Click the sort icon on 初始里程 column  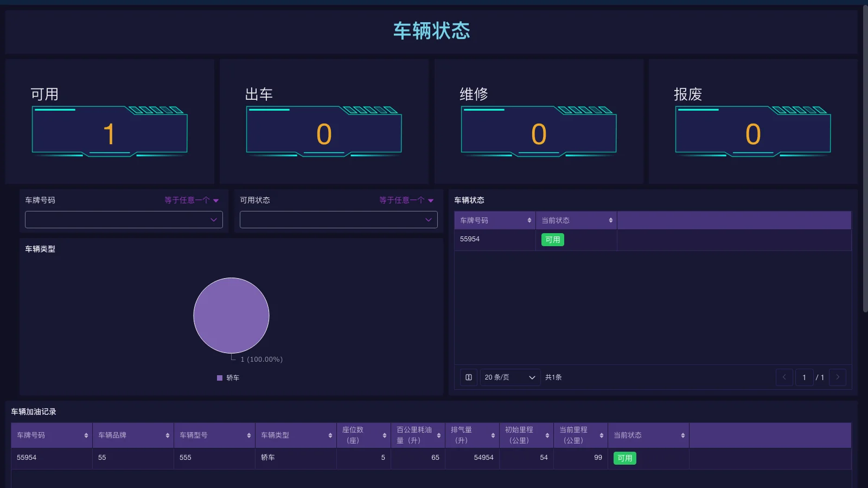coord(547,435)
